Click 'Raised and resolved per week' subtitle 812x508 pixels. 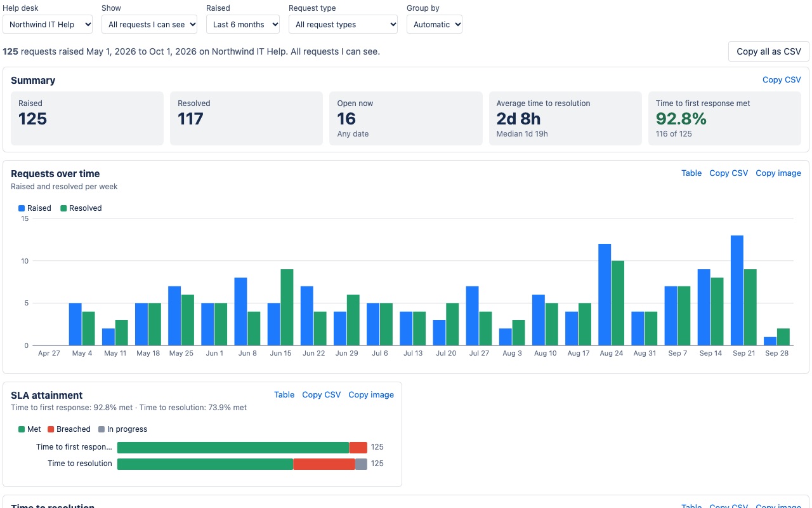click(x=64, y=187)
